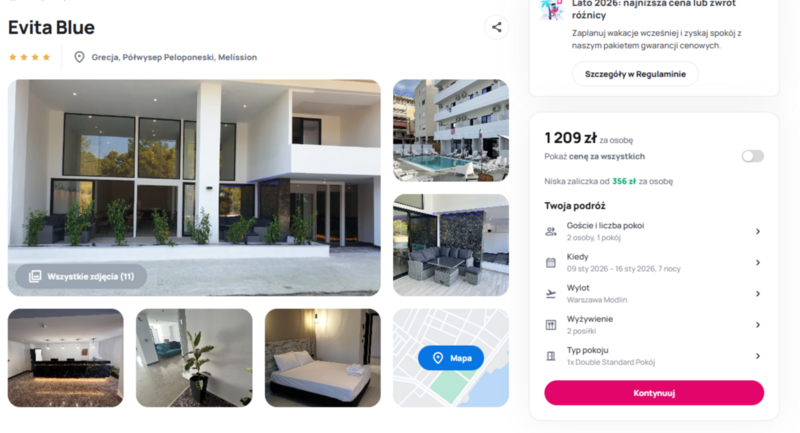Expand Goście i liczba pokoi chevron

[x=758, y=232]
